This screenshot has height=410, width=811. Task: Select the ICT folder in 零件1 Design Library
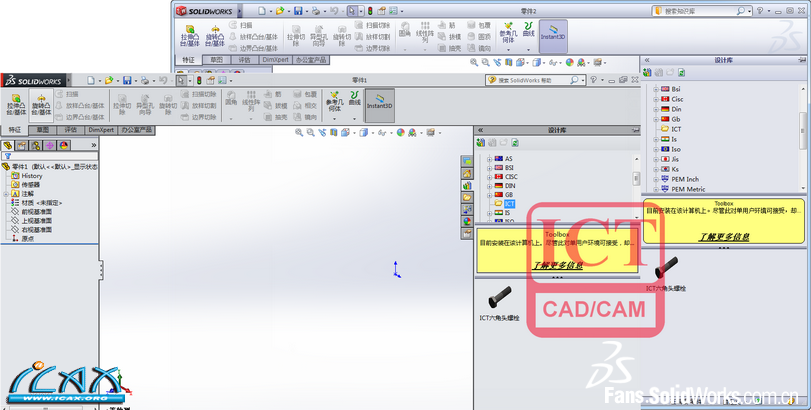[x=509, y=204]
